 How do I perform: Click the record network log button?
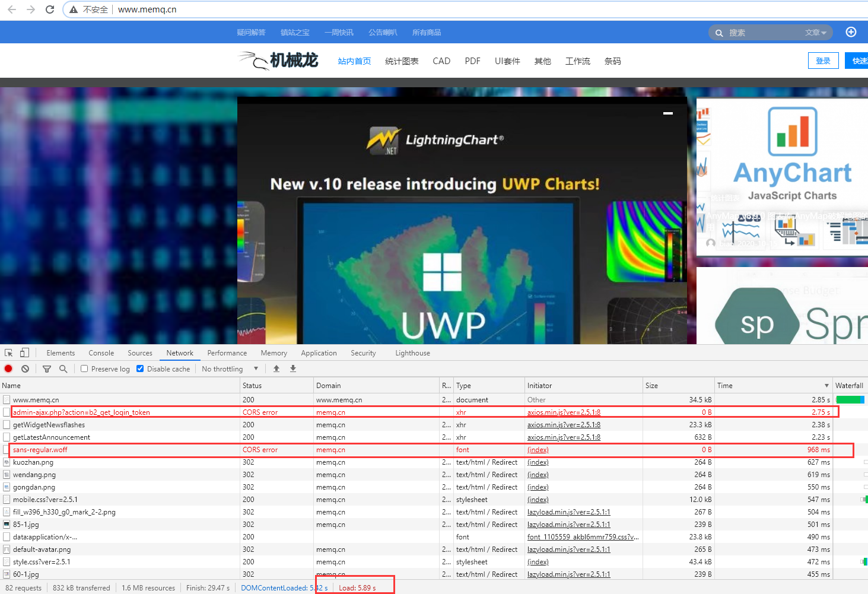(8, 369)
